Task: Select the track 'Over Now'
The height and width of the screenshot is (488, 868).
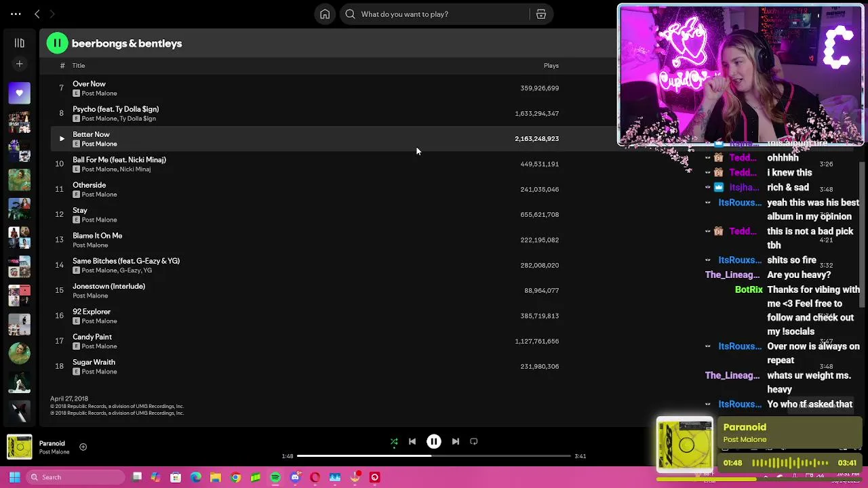Action: 89,84
